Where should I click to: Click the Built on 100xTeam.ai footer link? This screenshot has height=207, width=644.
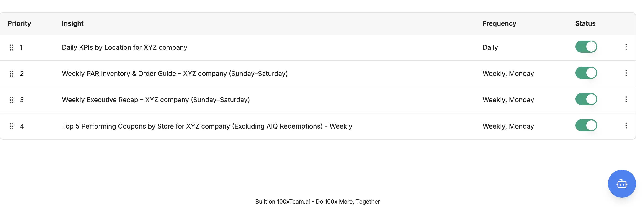(317, 202)
